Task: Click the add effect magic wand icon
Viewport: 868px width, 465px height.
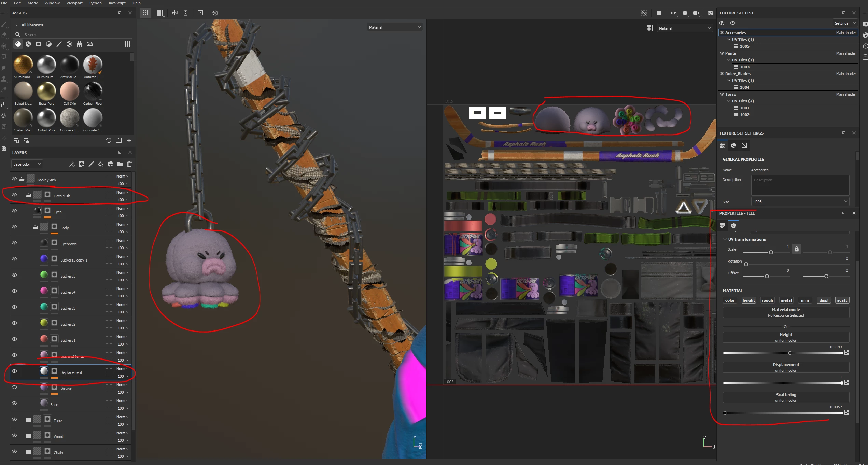Action: pyautogui.click(x=72, y=164)
